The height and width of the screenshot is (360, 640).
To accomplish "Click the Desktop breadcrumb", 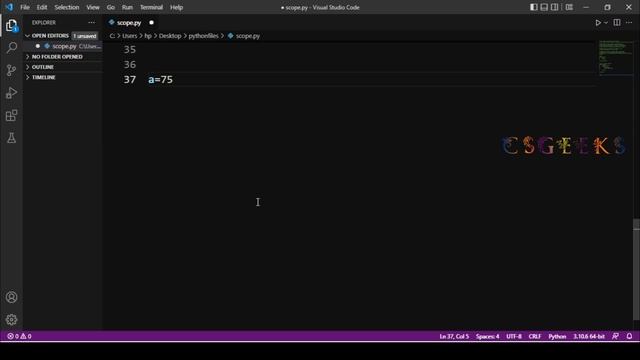I will coord(170,36).
